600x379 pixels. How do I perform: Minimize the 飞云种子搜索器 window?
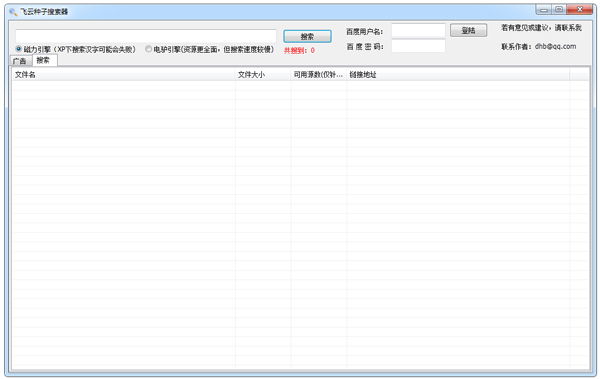point(544,10)
